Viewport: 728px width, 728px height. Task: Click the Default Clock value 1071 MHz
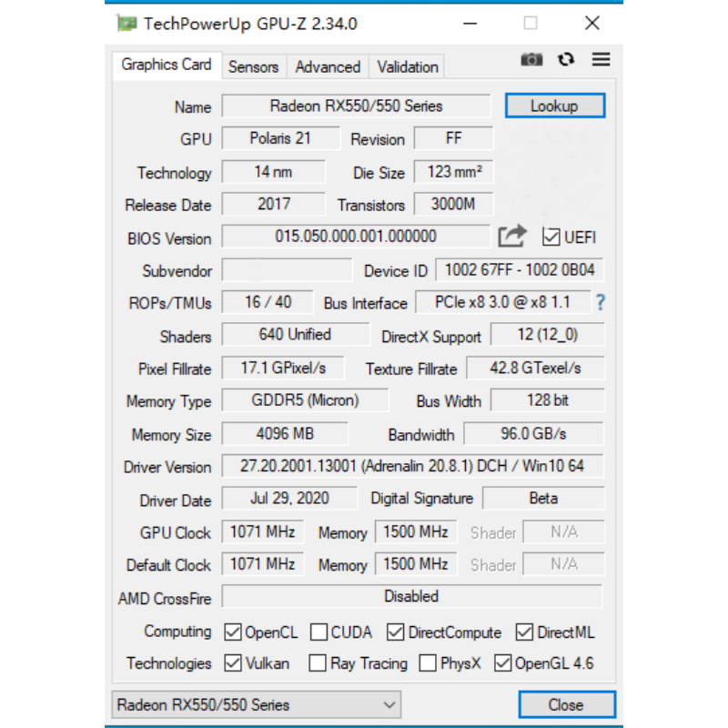[x=263, y=564]
